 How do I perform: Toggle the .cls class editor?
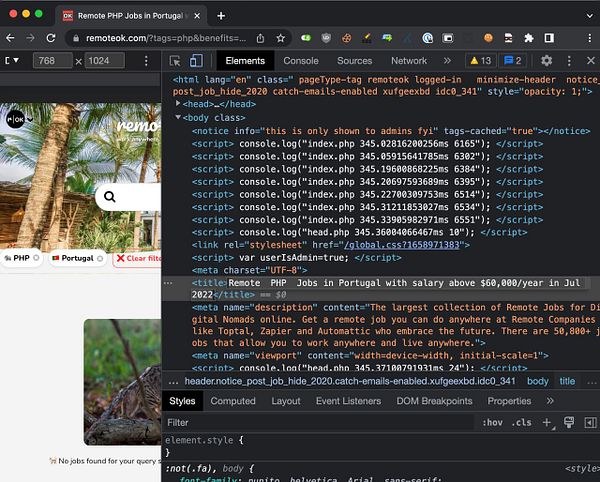[521, 423]
